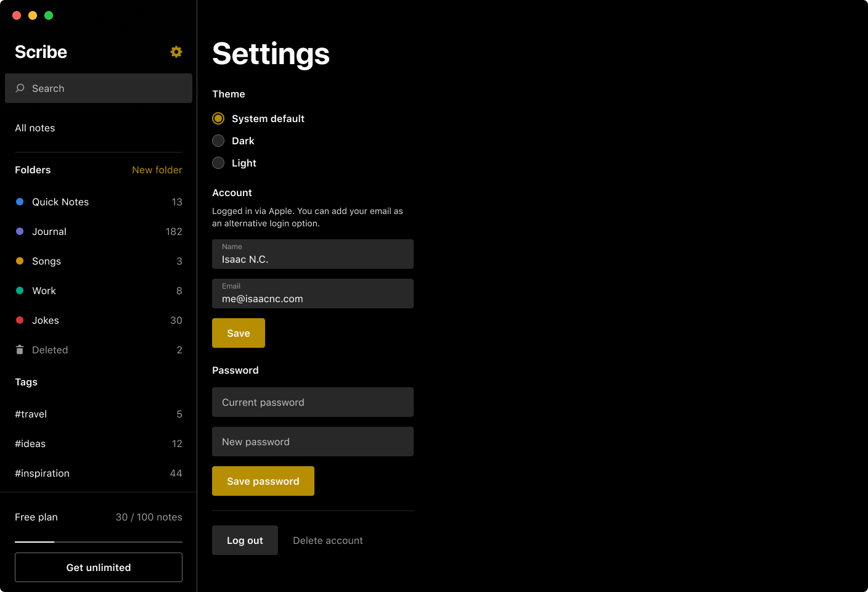This screenshot has width=868, height=592.
Task: Click the green window zoom button
Action: point(49,15)
